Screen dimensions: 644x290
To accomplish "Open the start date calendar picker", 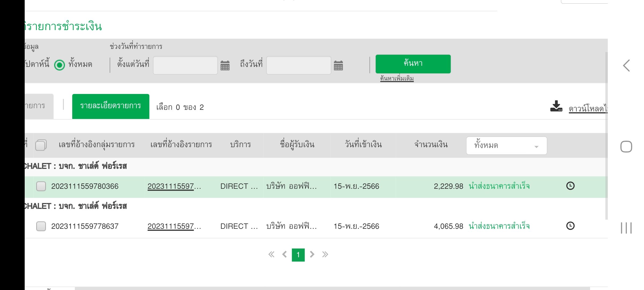I will tap(225, 65).
